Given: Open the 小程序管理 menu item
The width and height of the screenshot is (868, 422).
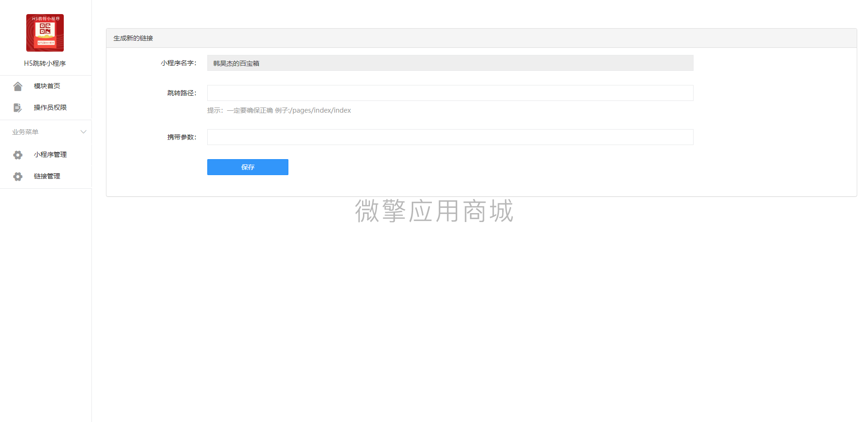Looking at the screenshot, I should coord(50,154).
